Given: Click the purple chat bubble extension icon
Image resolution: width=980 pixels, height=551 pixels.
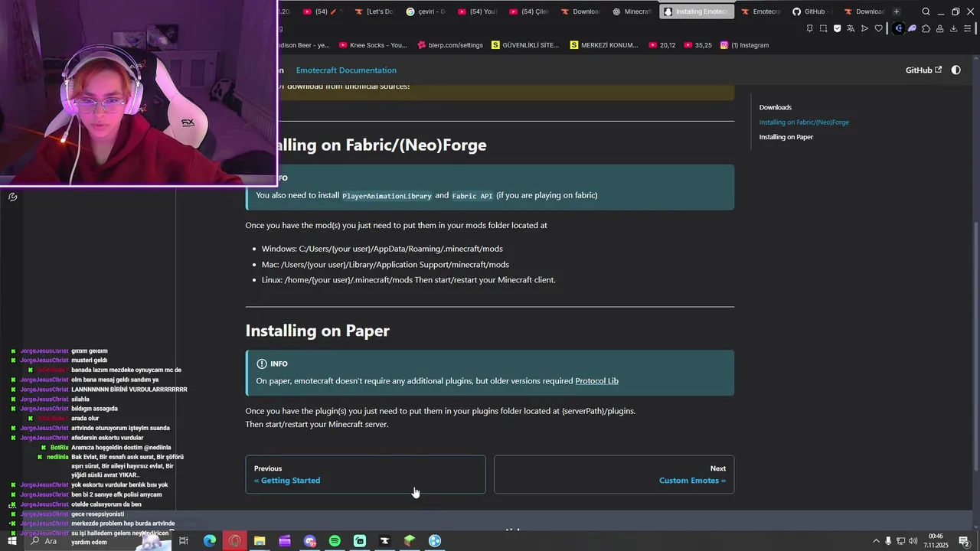Looking at the screenshot, I should [x=912, y=28].
